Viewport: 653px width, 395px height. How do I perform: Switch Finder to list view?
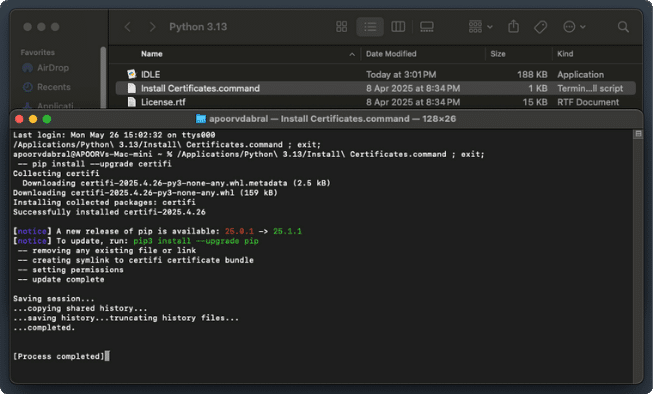370,27
